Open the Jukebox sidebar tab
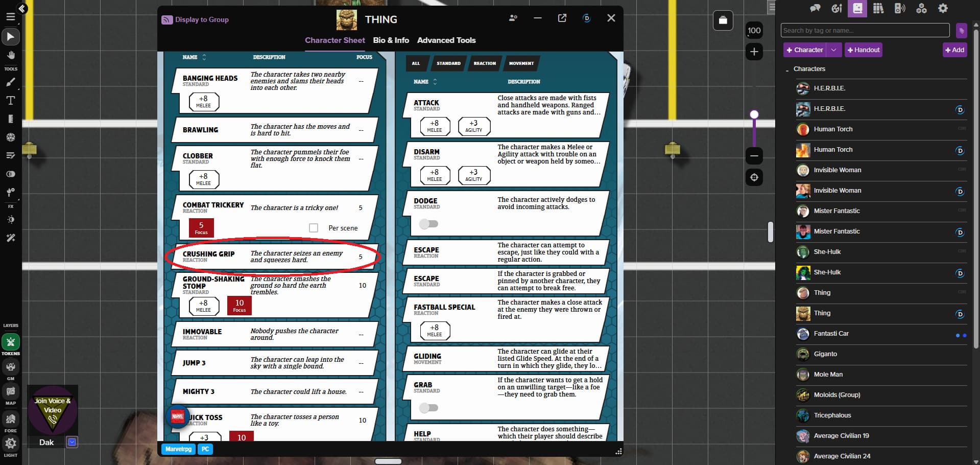980x465 pixels. tap(900, 8)
